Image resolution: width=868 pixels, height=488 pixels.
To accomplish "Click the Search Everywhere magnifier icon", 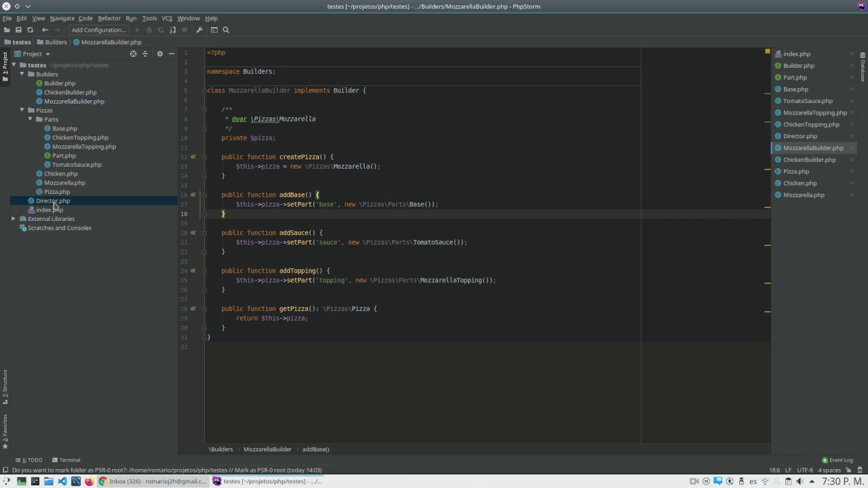I will [x=226, y=30].
